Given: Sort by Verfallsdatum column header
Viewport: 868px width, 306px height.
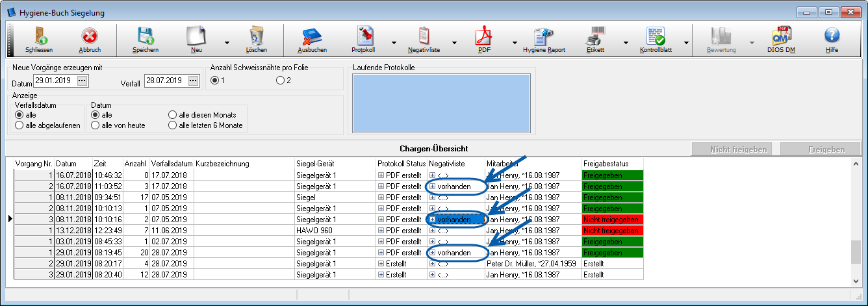Looking at the screenshot, I should point(172,164).
